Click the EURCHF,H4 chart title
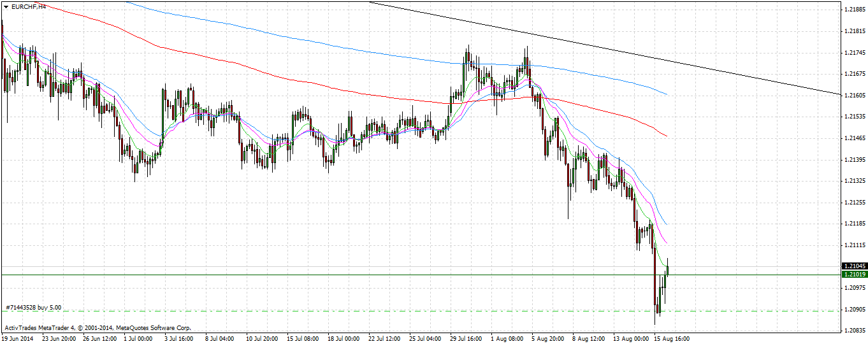Image resolution: width=868 pixels, height=344 pixels. [29, 6]
